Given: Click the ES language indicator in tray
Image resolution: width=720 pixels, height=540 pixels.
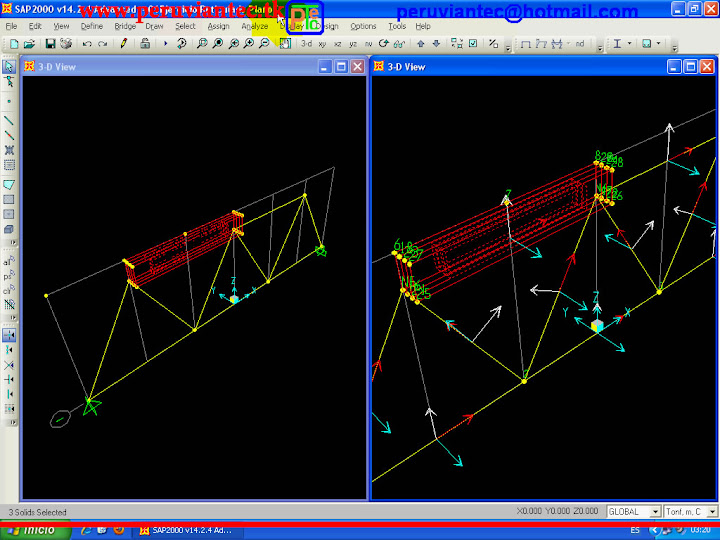Looking at the screenshot, I should 635,531.
